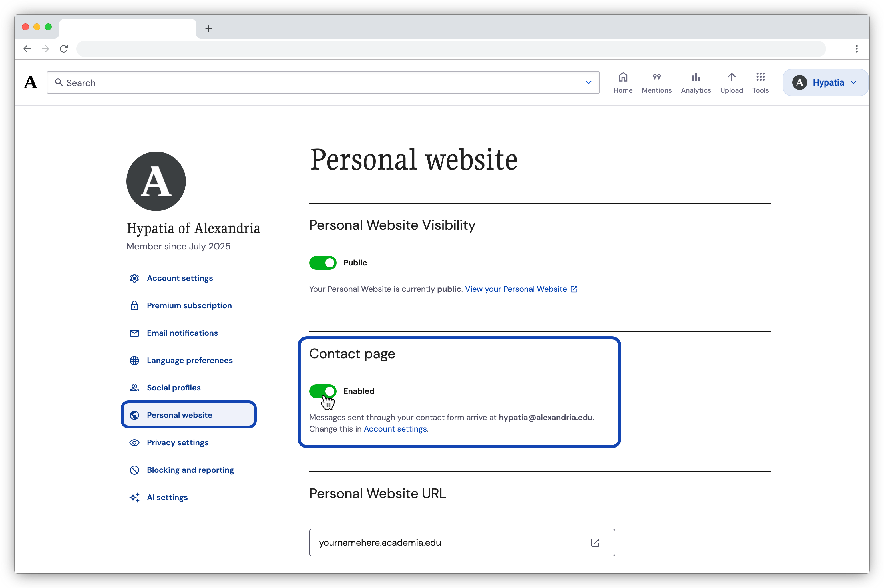Open Account settings in sidebar
The height and width of the screenshot is (588, 884).
coord(180,278)
